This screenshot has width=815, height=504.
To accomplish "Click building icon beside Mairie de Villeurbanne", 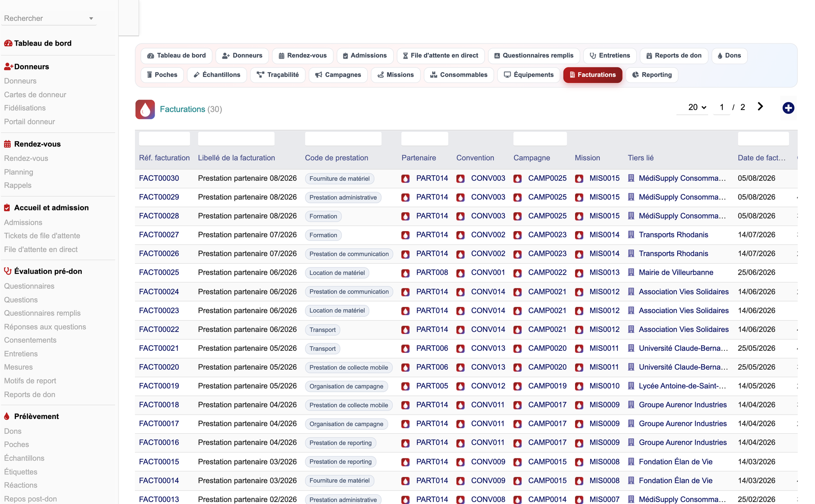I will 631,272.
